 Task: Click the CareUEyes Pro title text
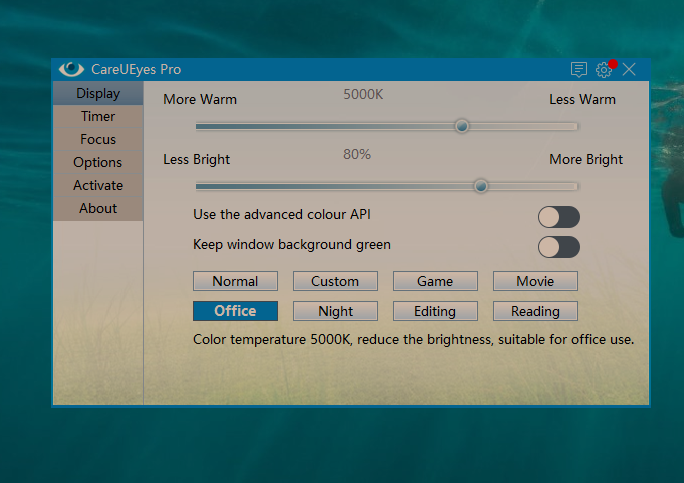tap(136, 69)
